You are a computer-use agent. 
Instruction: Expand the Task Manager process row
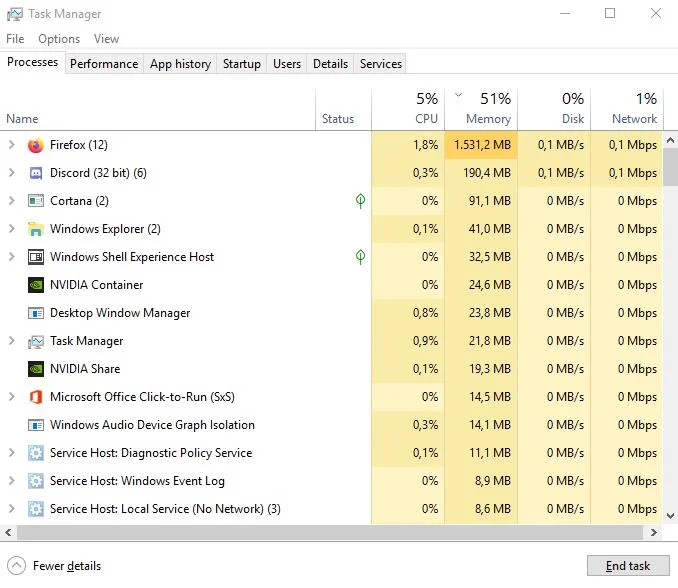[12, 341]
